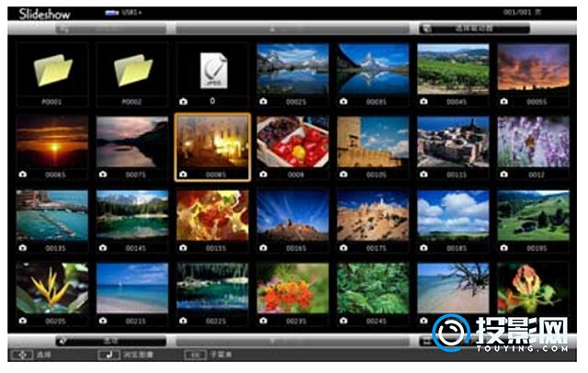This screenshot has height=373, width=588.
Task: Click the camera icon under photo 00135
Action: [22, 247]
